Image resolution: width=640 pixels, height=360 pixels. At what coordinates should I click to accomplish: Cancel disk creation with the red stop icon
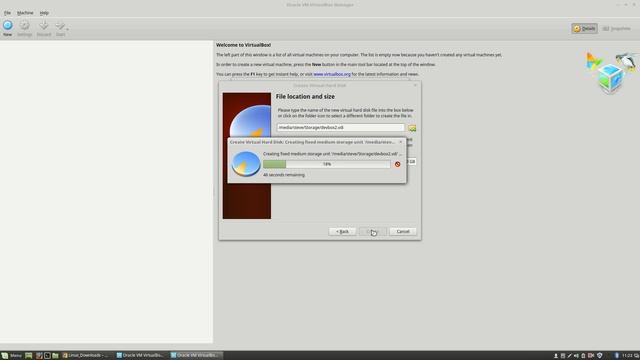coord(397,164)
